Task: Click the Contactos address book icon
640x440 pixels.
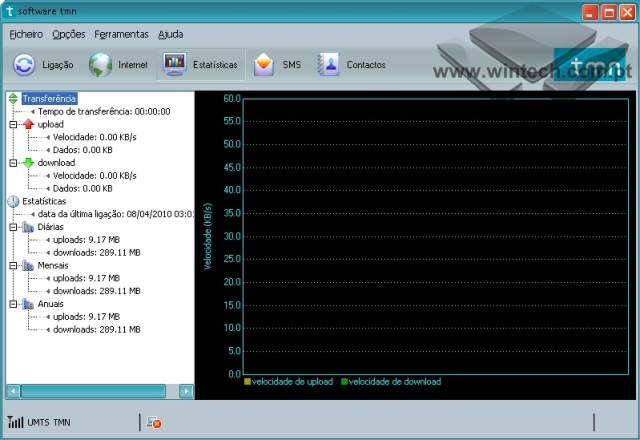Action: pos(328,65)
